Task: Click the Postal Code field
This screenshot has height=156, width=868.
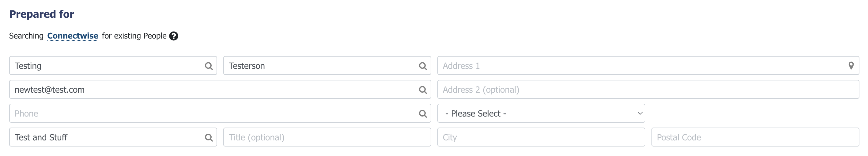Action: [755, 138]
